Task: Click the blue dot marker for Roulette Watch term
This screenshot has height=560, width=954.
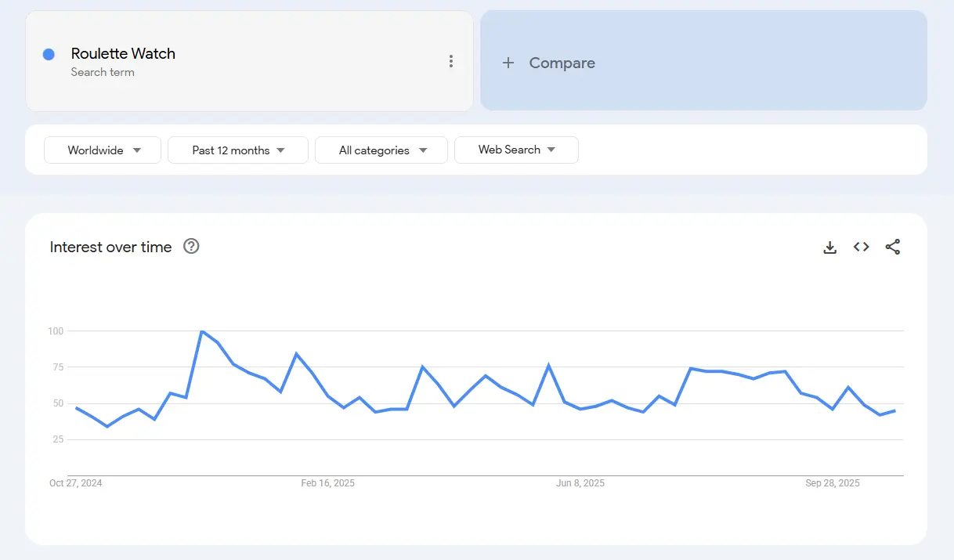Action: 49,53
